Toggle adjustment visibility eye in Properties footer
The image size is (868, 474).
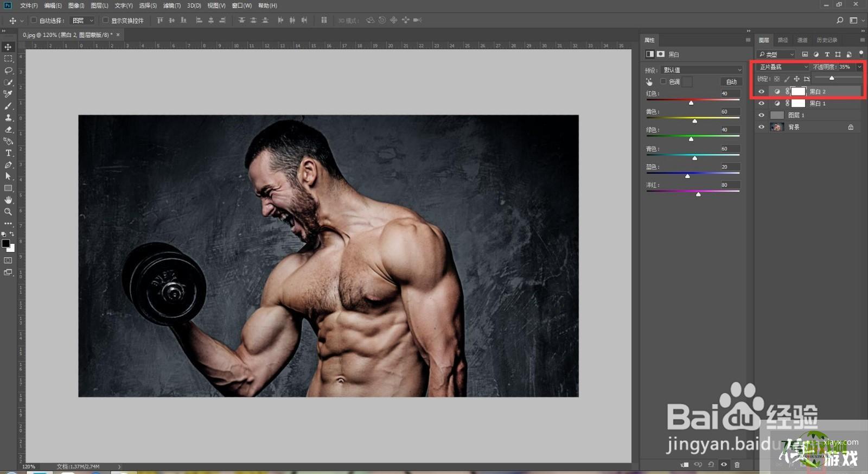click(x=724, y=464)
